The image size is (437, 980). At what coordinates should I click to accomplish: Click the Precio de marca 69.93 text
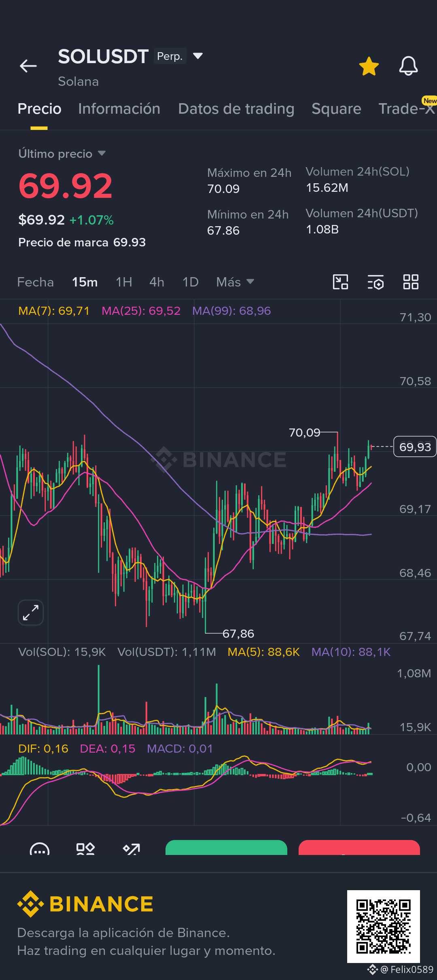point(82,242)
